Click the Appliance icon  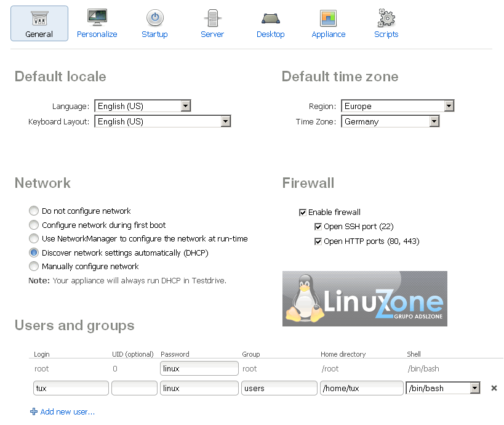pyautogui.click(x=328, y=18)
